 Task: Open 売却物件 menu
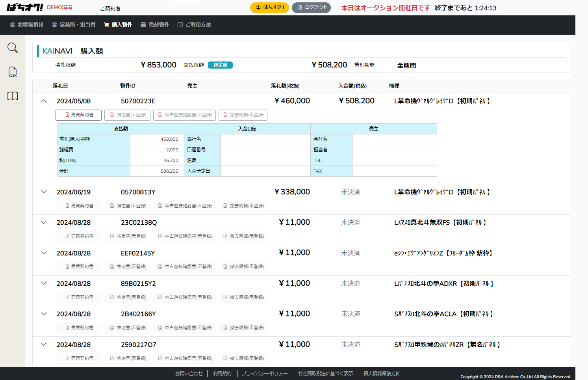pos(155,24)
